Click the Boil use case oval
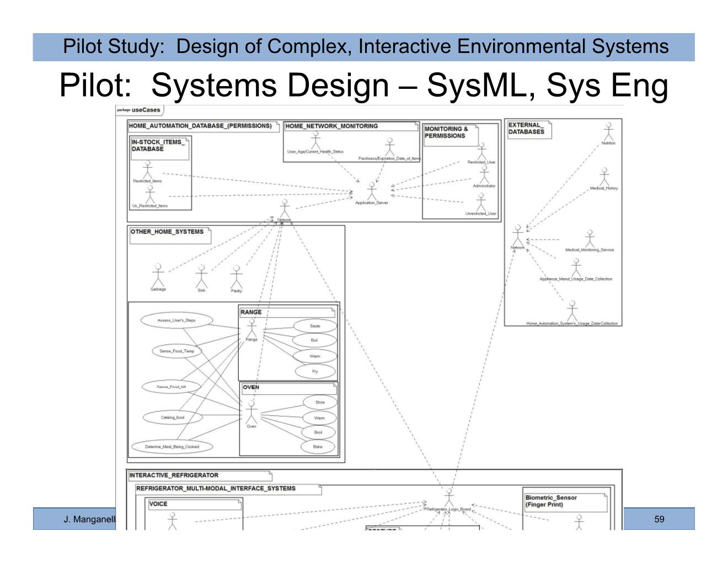This screenshot has width=728, height=563. click(314, 341)
